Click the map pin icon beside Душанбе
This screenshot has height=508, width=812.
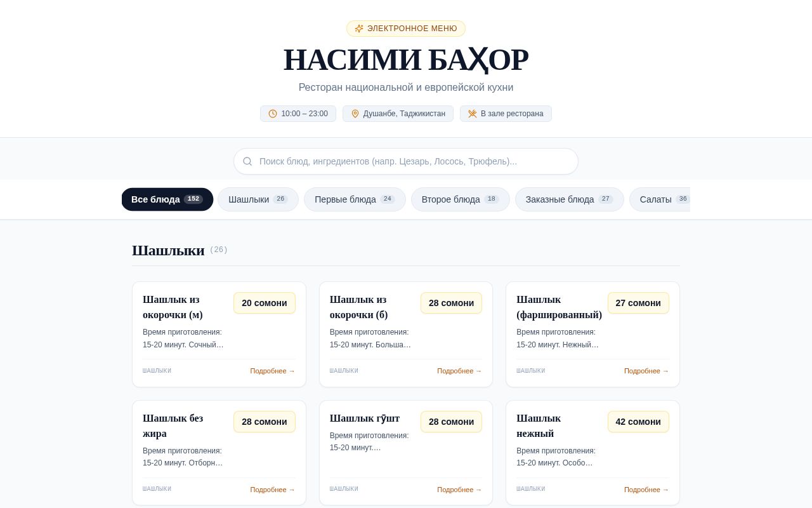click(x=355, y=114)
